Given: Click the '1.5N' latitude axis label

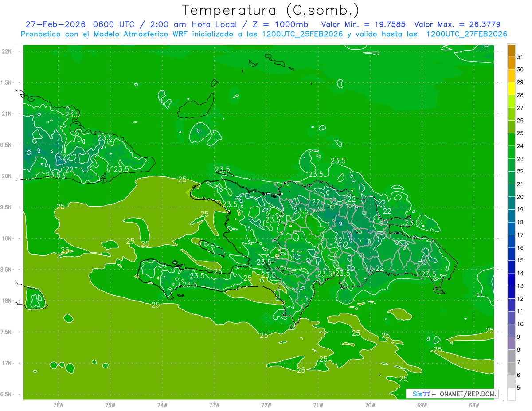Looking at the screenshot, I should (x=7, y=82).
